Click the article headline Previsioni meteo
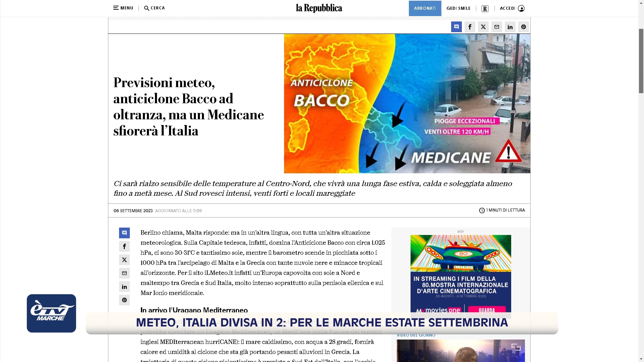This screenshot has height=362, width=644. (x=189, y=107)
